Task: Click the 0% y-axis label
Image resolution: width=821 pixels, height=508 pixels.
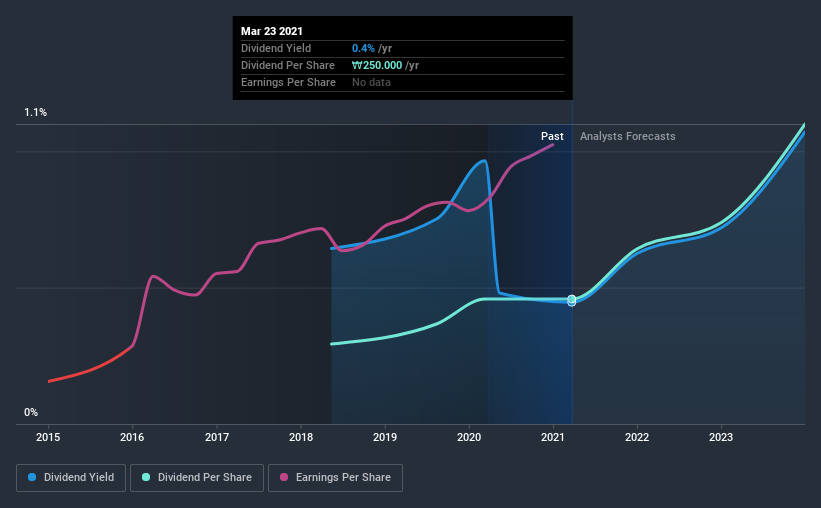Action: click(x=31, y=412)
